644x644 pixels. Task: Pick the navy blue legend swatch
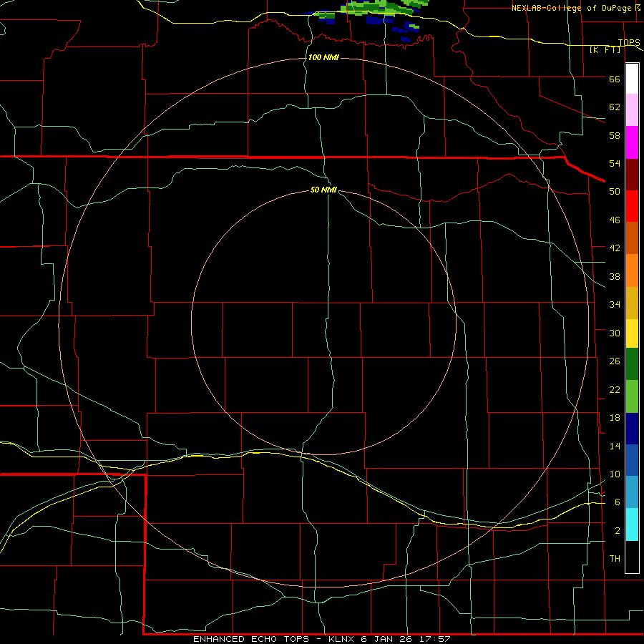[x=632, y=429]
